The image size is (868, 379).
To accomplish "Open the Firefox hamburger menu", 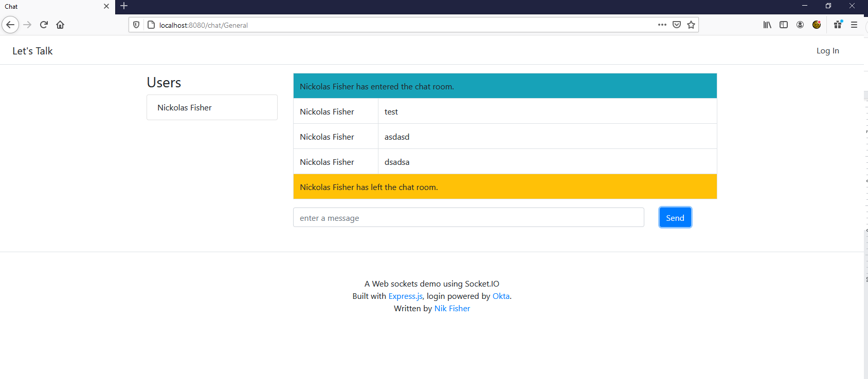I will pyautogui.click(x=854, y=25).
